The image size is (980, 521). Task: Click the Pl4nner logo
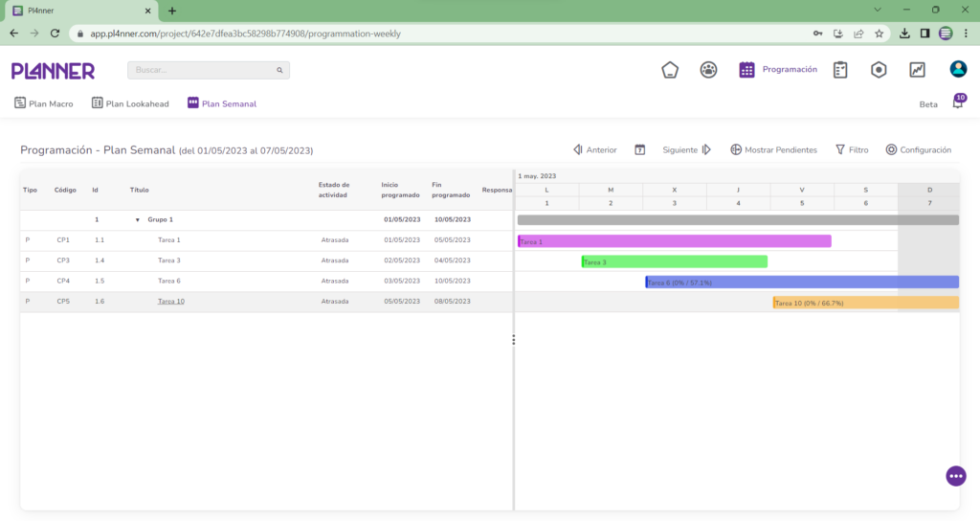[x=54, y=71]
